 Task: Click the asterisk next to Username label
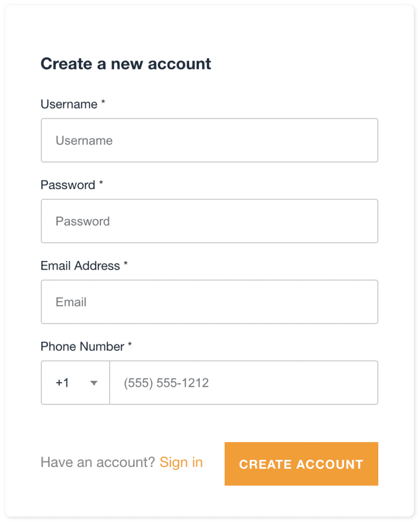pos(103,103)
